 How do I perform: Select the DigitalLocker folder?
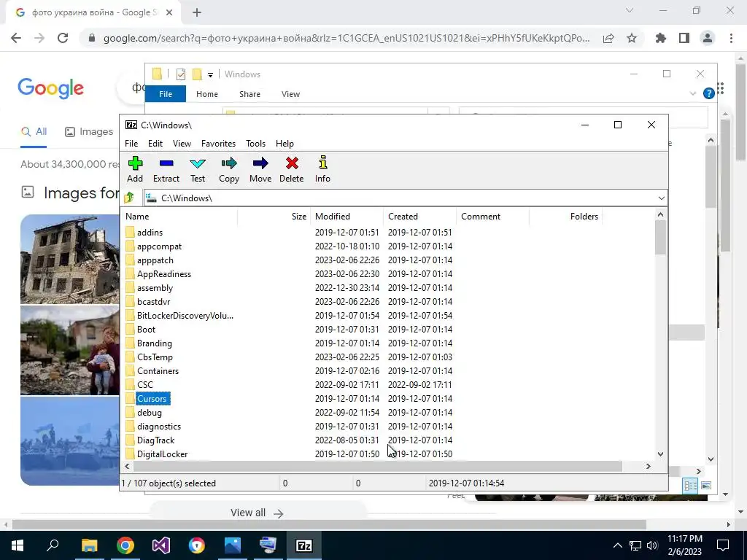[x=162, y=454]
